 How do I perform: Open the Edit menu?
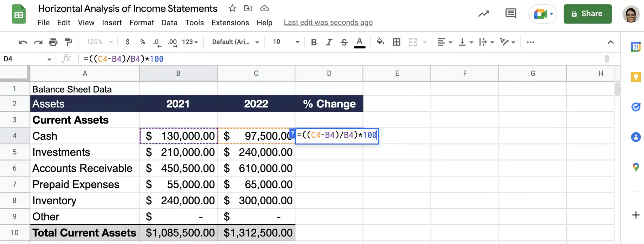[64, 23]
